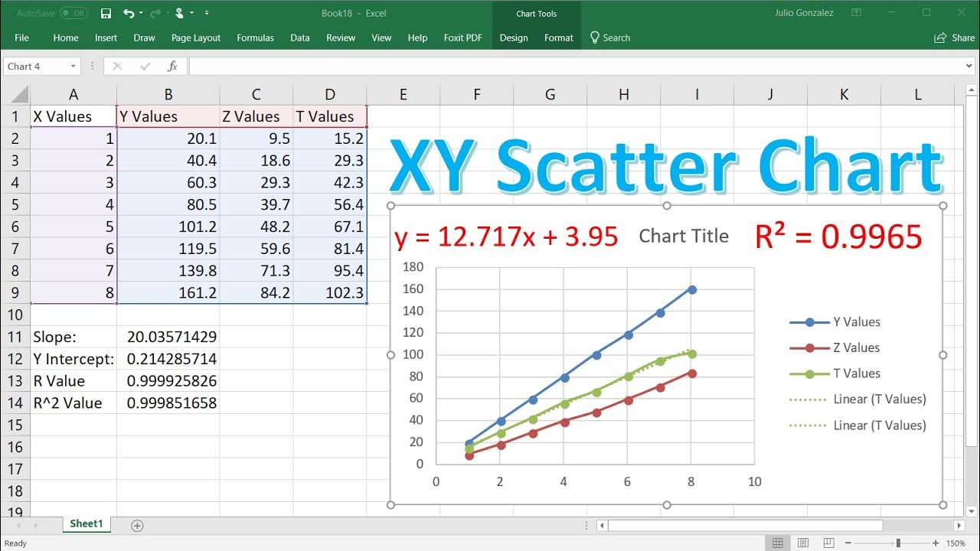Open the File menu

pyautogui.click(x=21, y=37)
